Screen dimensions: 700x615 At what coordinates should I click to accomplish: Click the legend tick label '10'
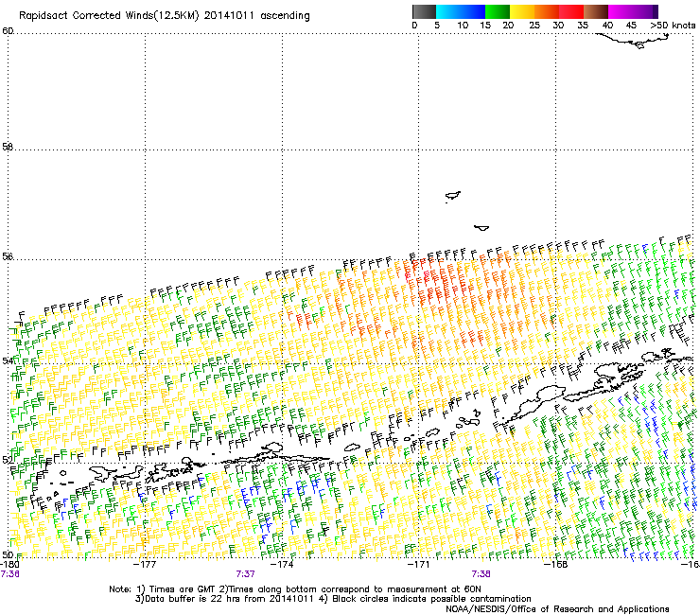click(463, 26)
